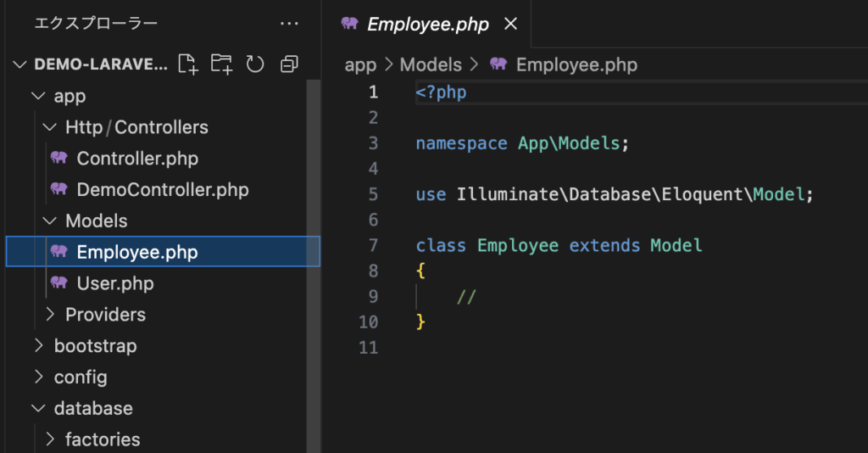Click the New Folder icon in Explorer header

(221, 64)
